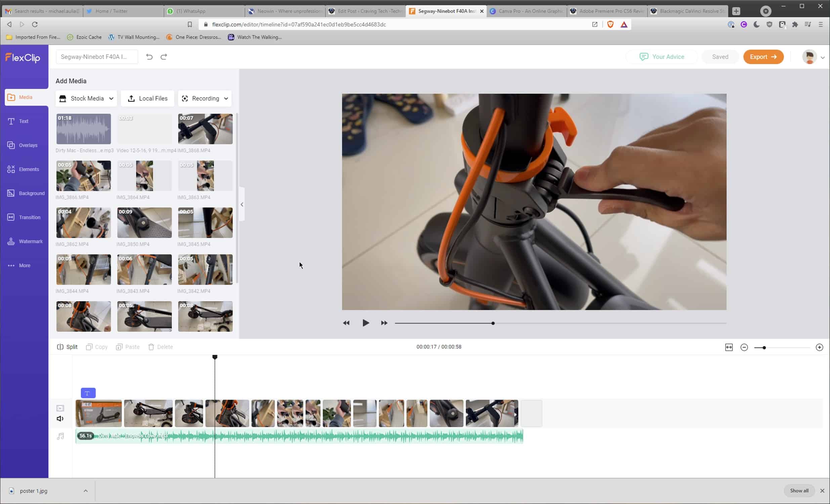Viewport: 830px width, 504px height.
Task: Expand the poster 1.jpg download options
Action: [86, 491]
